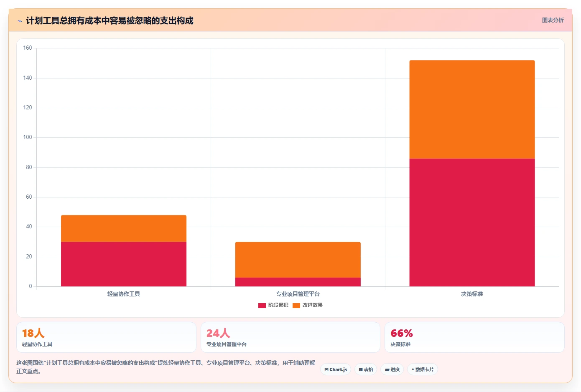This screenshot has width=581, height=392.
Task: Select the Chart.js tag
Action: coord(336,369)
